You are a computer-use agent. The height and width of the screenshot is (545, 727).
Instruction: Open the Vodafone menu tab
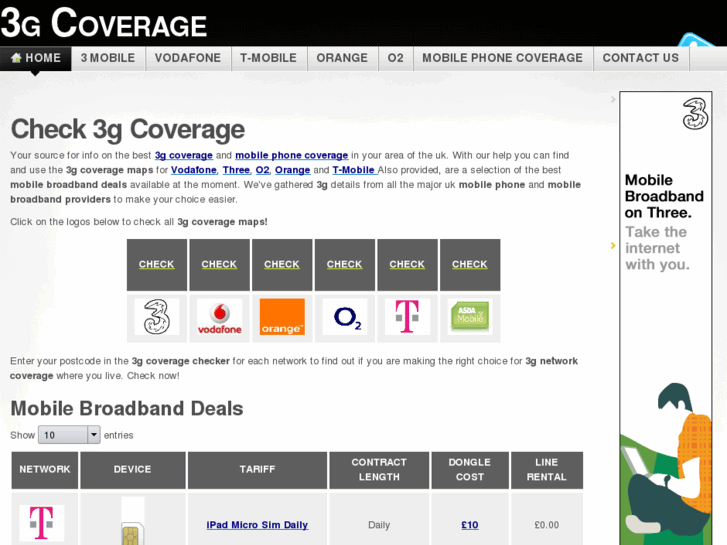(x=188, y=58)
